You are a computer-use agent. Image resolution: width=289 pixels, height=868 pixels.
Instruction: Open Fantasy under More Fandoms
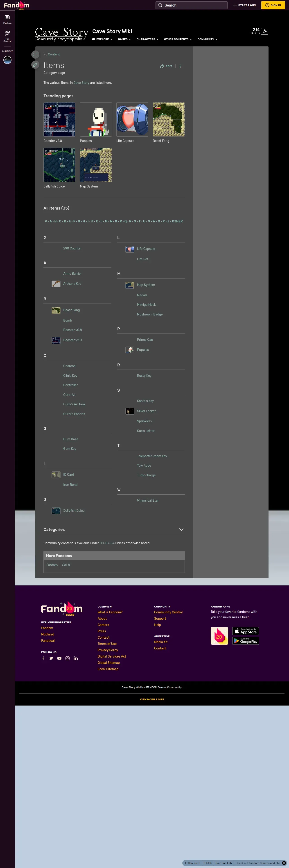click(x=52, y=565)
